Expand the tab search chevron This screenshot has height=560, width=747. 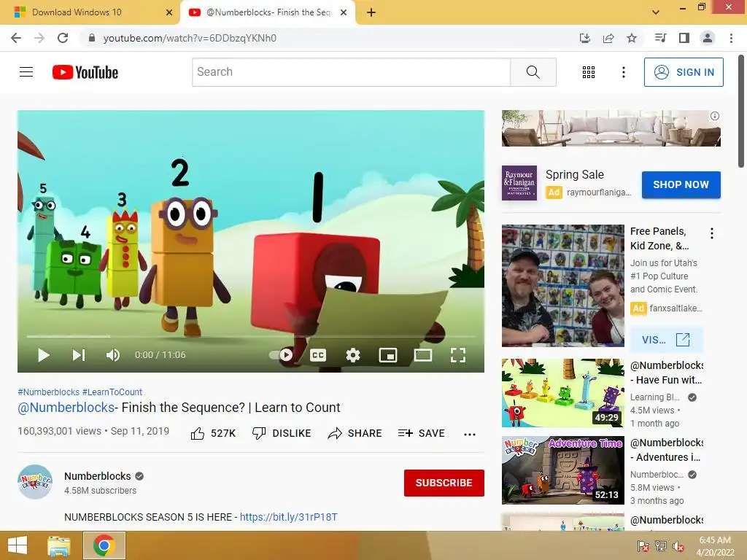656,12
